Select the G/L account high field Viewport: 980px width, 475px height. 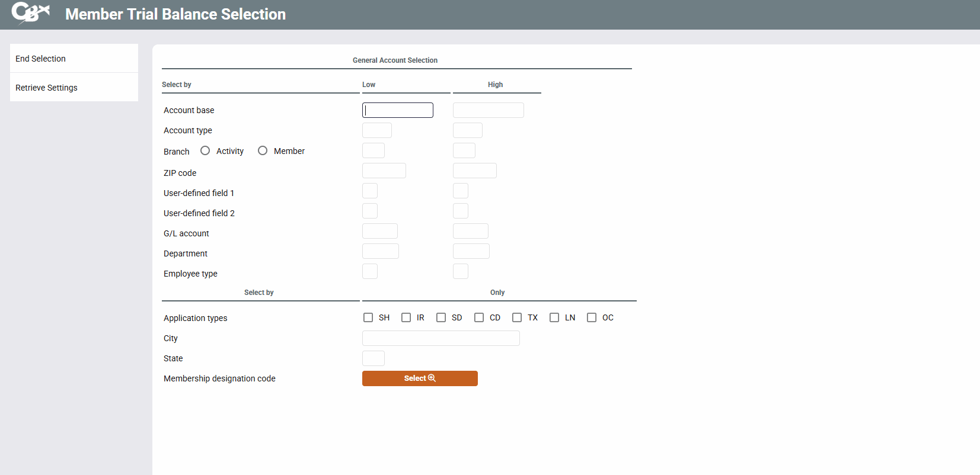[471, 231]
